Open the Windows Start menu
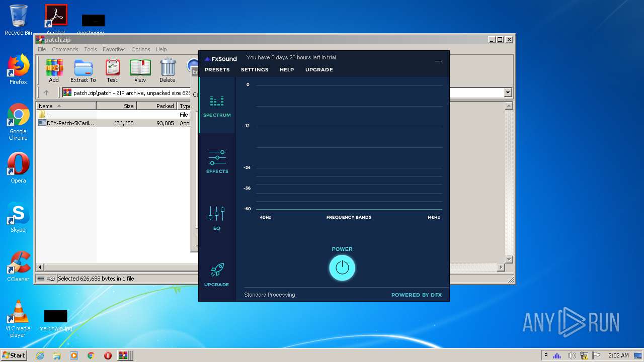The width and height of the screenshot is (644, 362). [14, 355]
